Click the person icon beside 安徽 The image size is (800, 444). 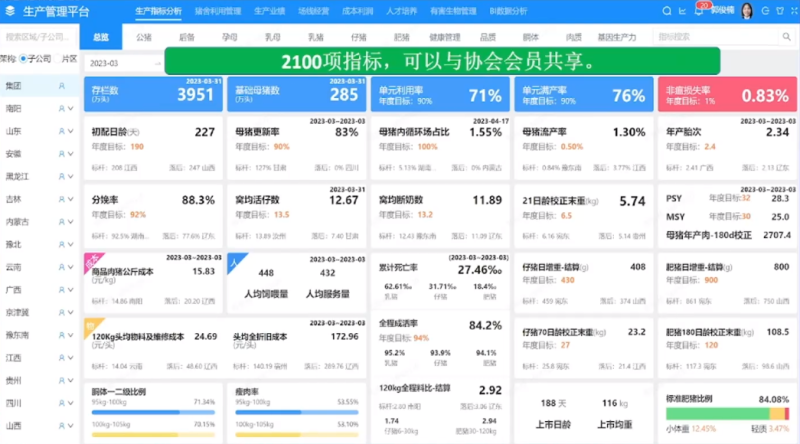click(62, 154)
